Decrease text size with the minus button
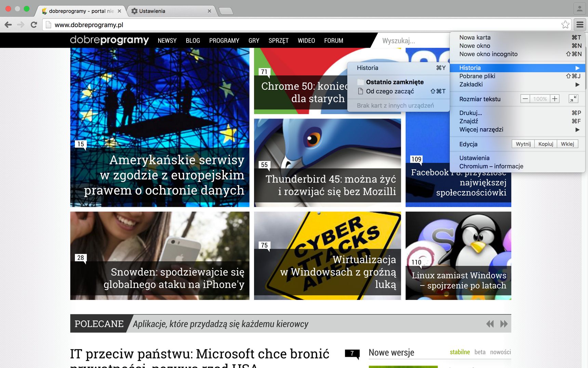 [x=525, y=99]
